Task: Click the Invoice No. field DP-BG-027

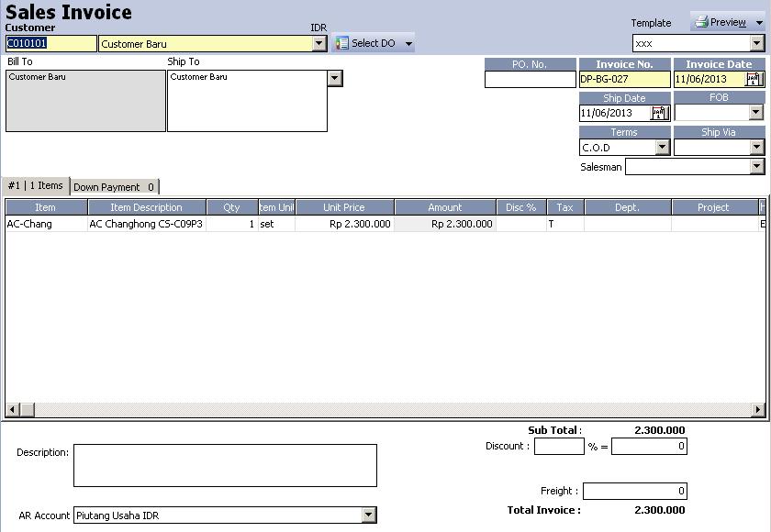Action: coord(624,79)
